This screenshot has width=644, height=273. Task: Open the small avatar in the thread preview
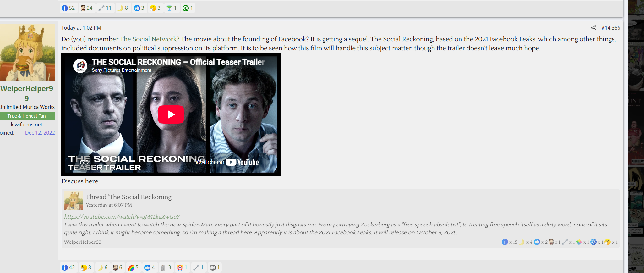point(73,201)
